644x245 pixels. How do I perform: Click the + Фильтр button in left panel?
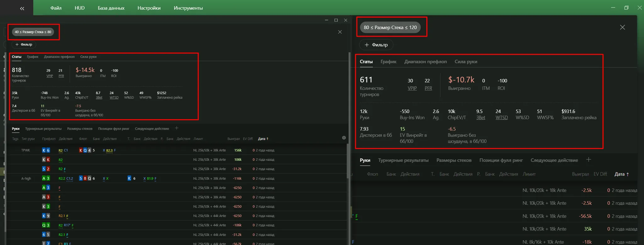click(24, 45)
